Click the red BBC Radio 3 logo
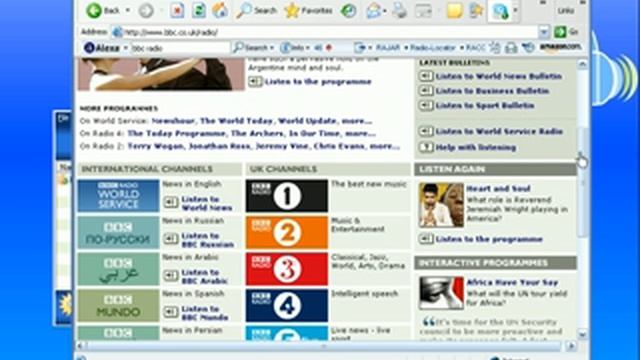This screenshot has width=640, height=360. point(287,269)
